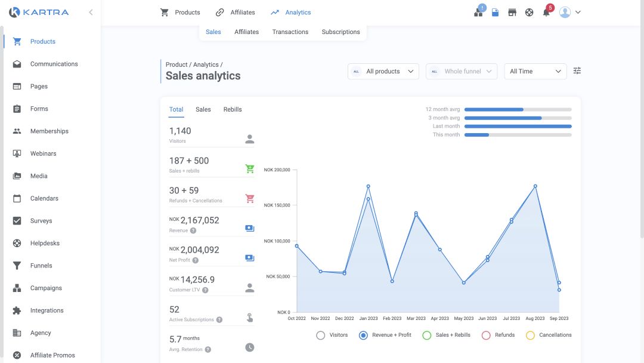The image size is (644, 363).
Task: Expand the user profile menu
Action: pyautogui.click(x=570, y=12)
